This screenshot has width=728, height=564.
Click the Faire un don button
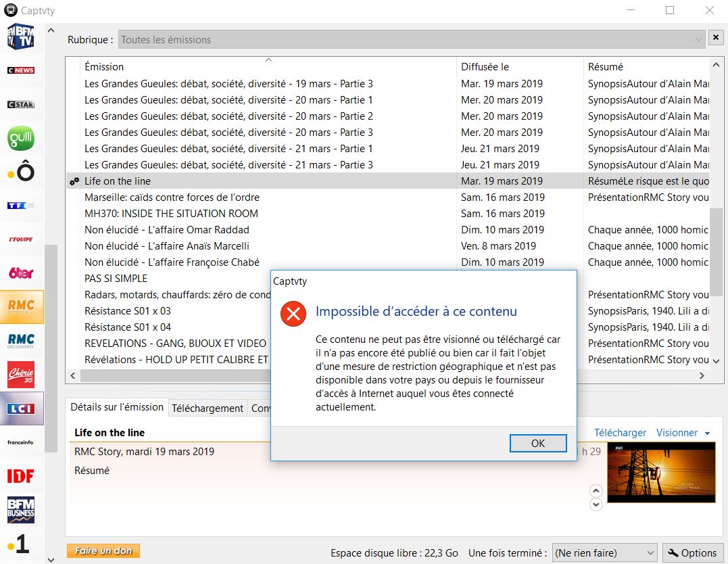coord(103,551)
